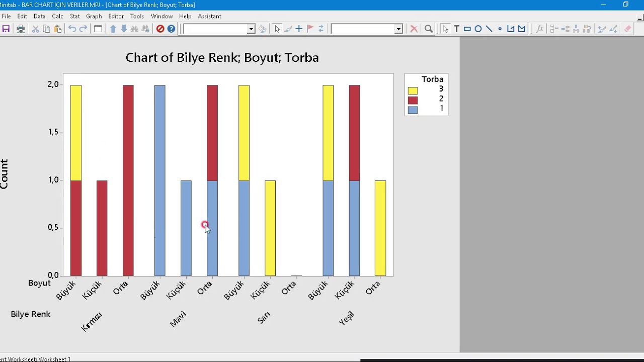Open the Help menu
644x362 pixels.
[x=185, y=16]
